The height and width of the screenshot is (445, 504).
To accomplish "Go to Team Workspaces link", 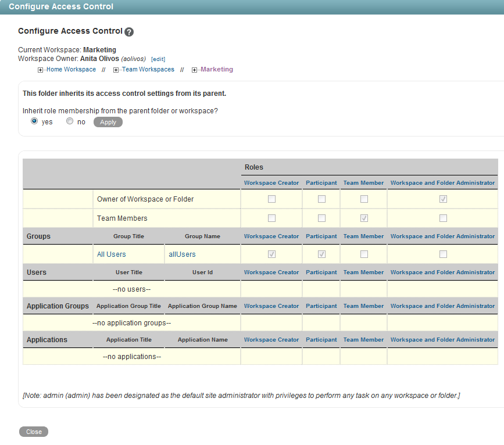I will point(148,69).
